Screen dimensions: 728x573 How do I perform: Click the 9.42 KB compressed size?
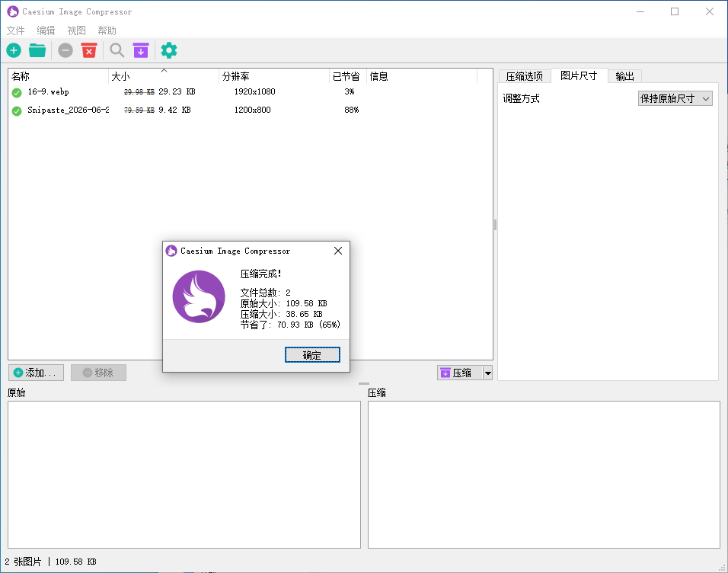174,110
